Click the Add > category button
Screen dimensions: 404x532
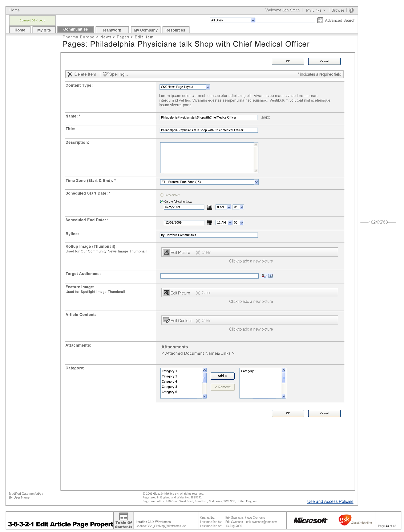222,376
